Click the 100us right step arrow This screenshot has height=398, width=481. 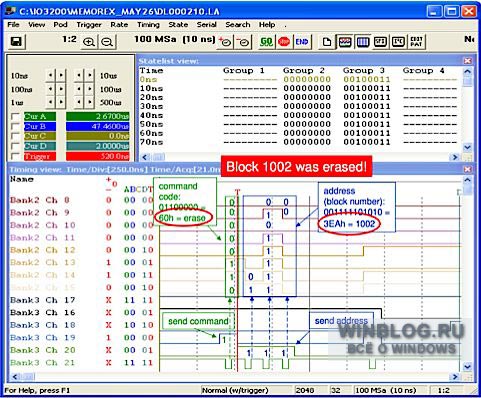tap(90, 89)
